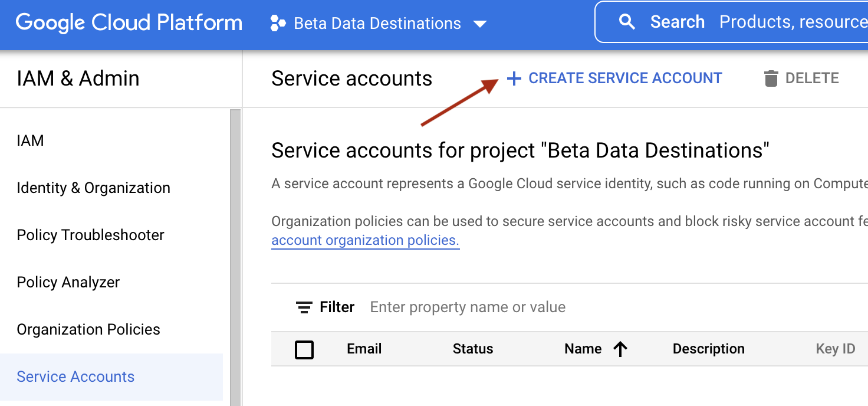Click the IAM & Admin heading
Viewport: 868px width, 406px height.
(x=78, y=78)
